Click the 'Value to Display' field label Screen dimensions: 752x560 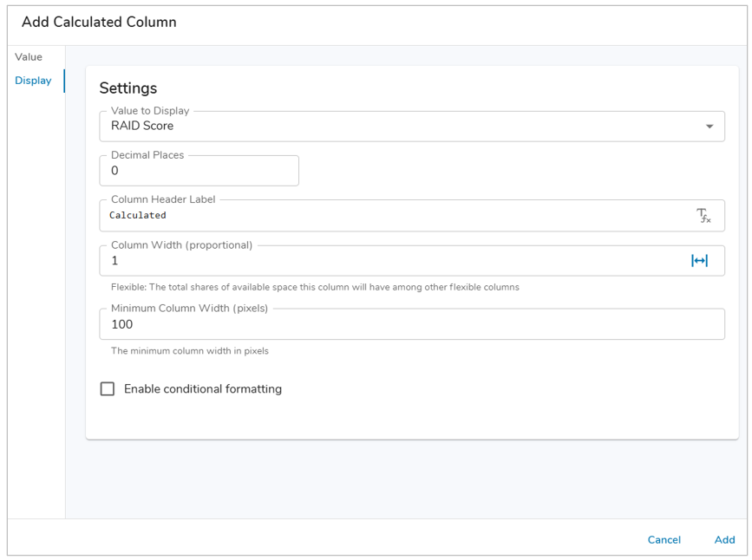(x=150, y=111)
